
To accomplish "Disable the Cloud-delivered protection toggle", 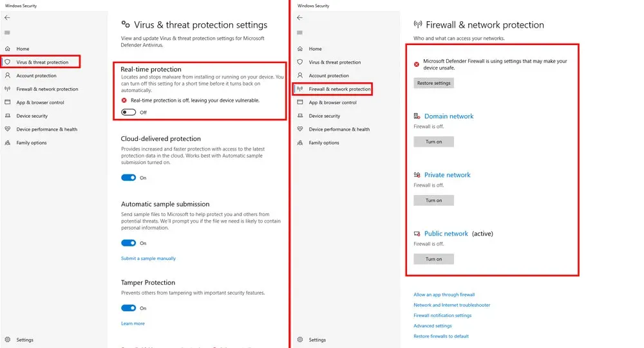I will coord(129,178).
